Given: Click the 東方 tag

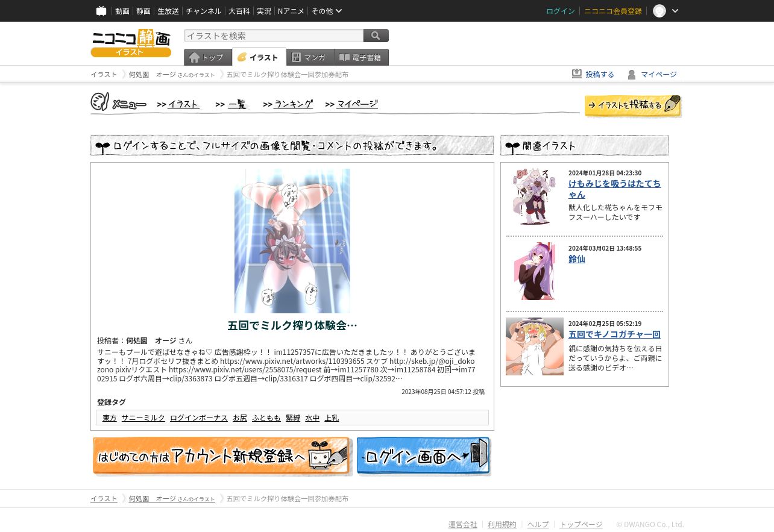Looking at the screenshot, I should (x=110, y=418).
